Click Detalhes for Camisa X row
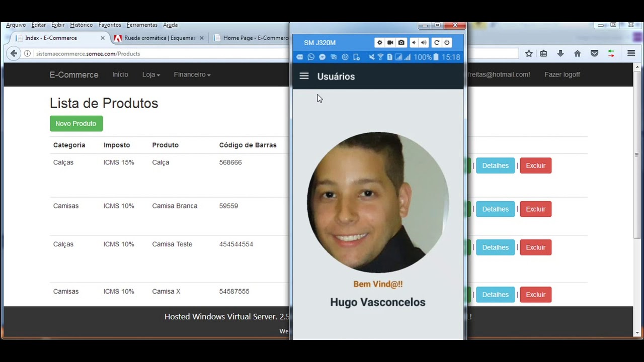This screenshot has width=644, height=362. [x=496, y=295]
